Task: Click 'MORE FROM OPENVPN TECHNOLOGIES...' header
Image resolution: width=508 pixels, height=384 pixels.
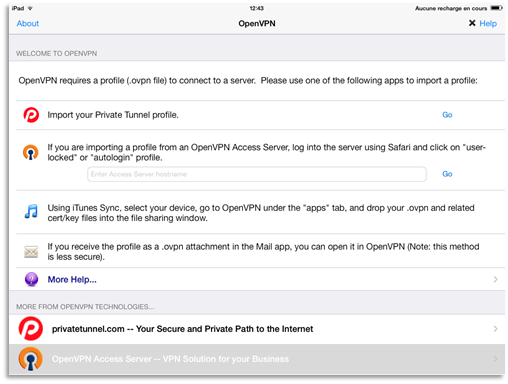Action: tap(85, 307)
